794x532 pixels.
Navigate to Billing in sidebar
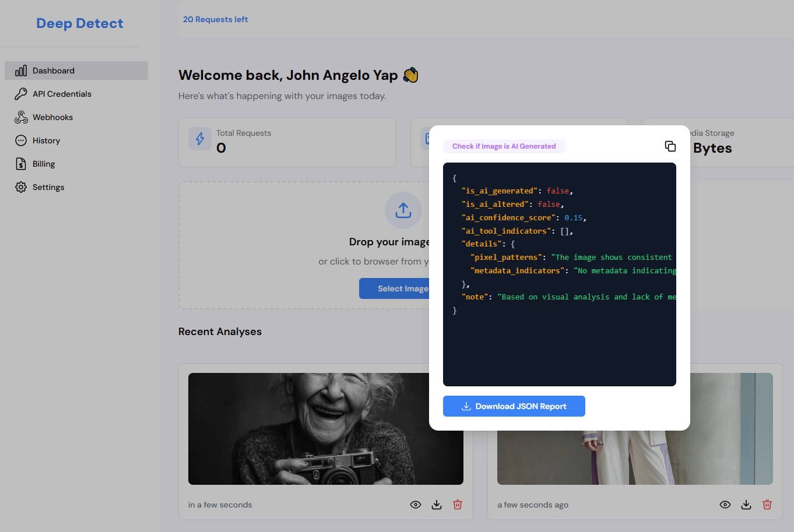click(x=43, y=164)
